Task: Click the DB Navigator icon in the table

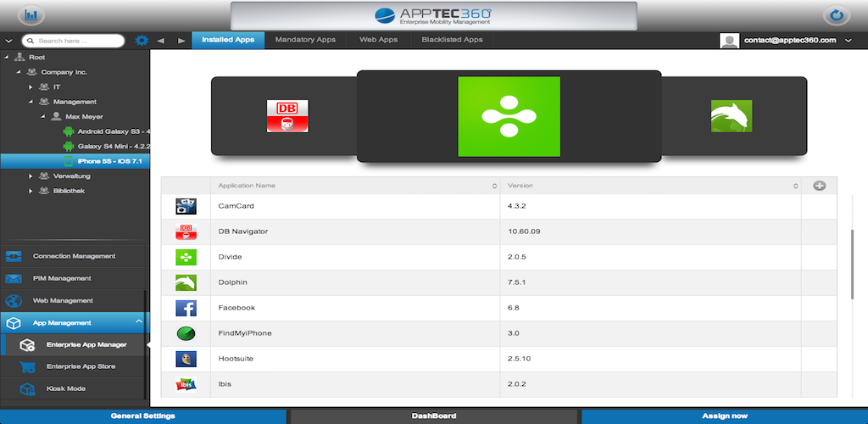Action: (x=186, y=232)
